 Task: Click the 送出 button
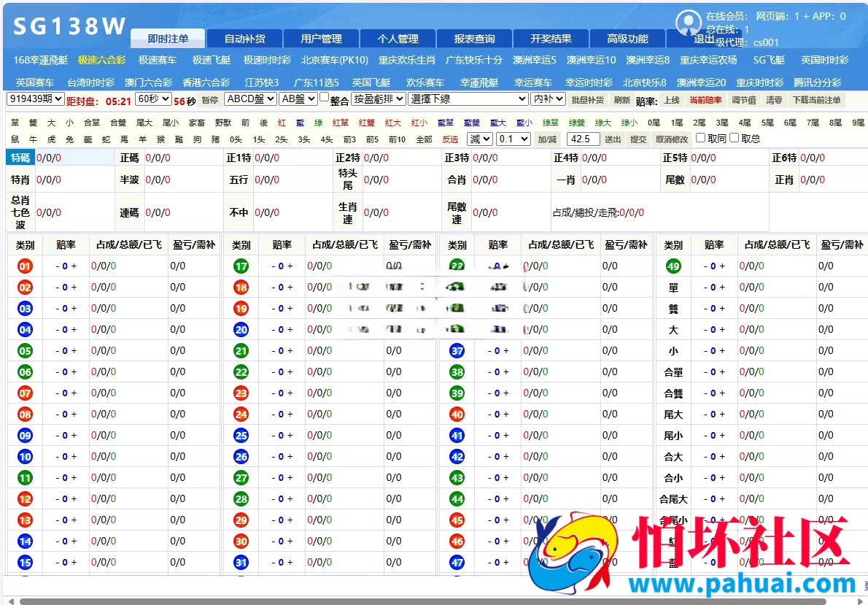click(613, 139)
